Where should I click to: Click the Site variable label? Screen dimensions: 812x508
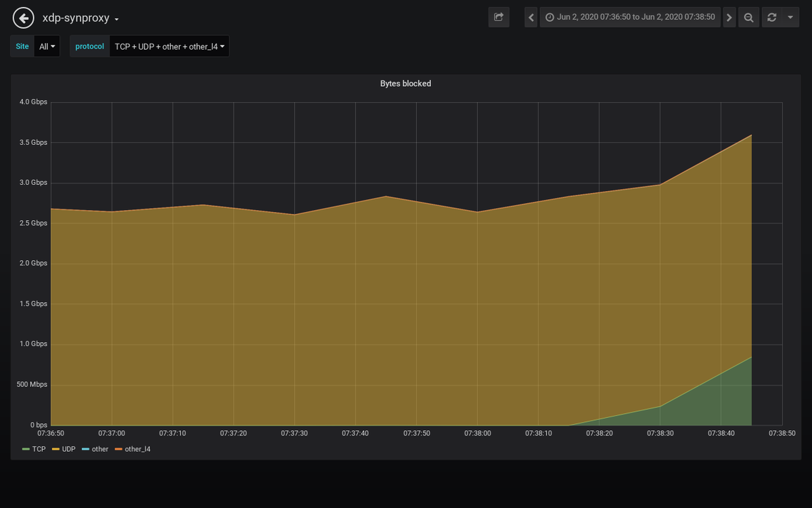coord(22,46)
